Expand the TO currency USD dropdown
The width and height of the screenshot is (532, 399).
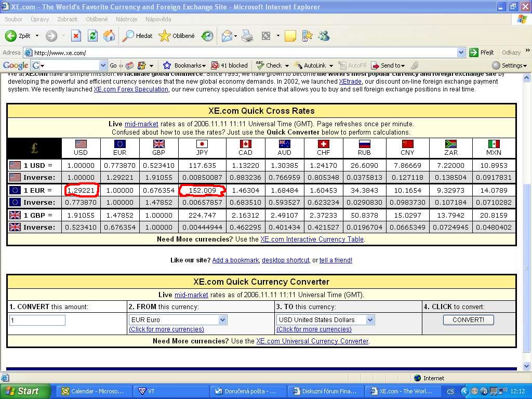tap(370, 320)
